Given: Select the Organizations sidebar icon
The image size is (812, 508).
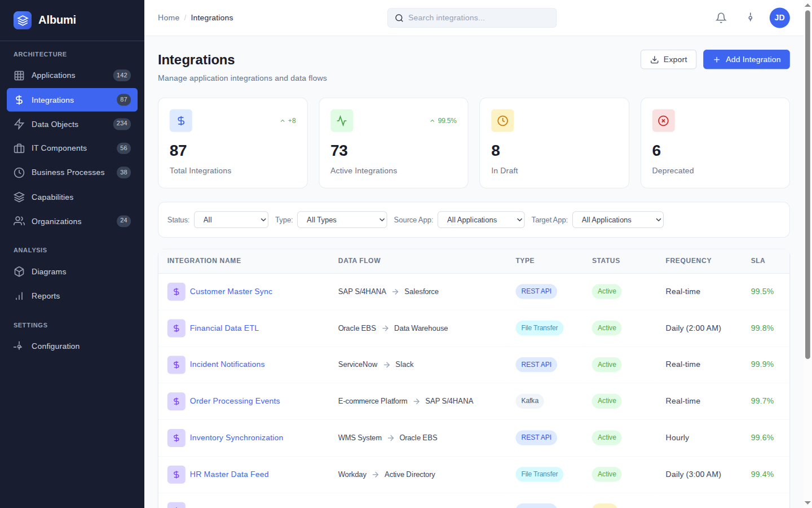Looking at the screenshot, I should pos(19,221).
